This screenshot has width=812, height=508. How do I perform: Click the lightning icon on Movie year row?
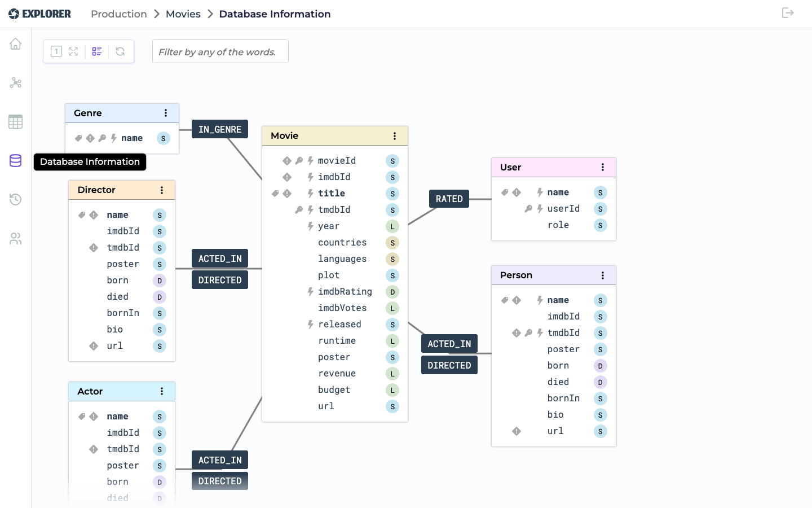click(x=311, y=226)
